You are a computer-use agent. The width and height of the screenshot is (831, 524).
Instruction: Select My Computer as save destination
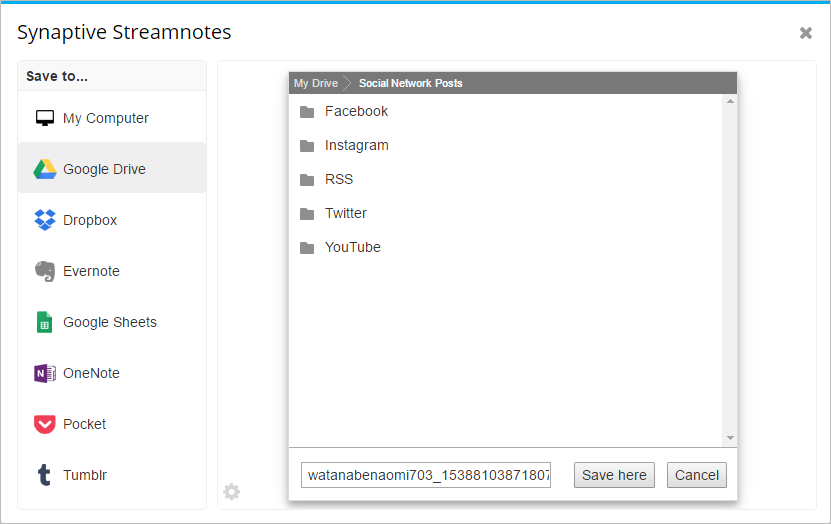112,118
